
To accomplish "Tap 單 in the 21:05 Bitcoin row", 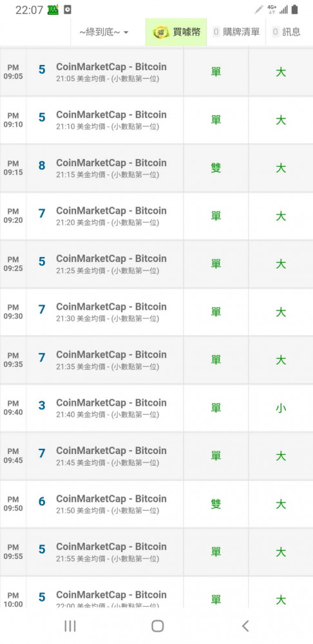I will pos(216,72).
